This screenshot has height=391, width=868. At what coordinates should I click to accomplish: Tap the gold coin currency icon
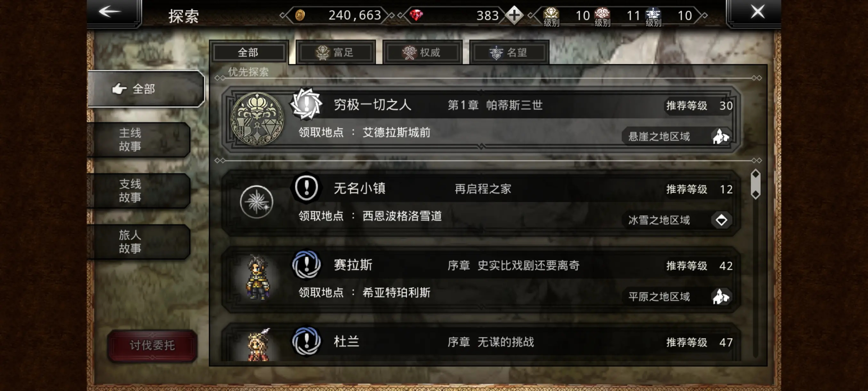coord(300,15)
